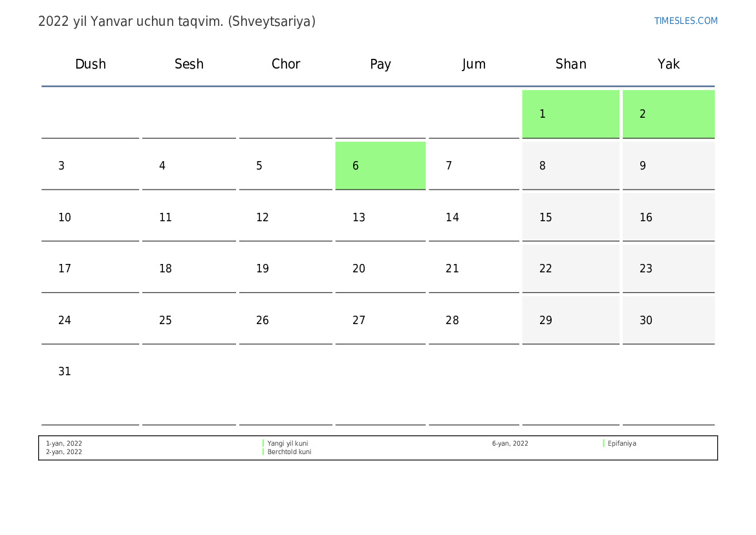This screenshot has height=535, width=756.
Task: Select date 31 in last row
Action: point(65,372)
